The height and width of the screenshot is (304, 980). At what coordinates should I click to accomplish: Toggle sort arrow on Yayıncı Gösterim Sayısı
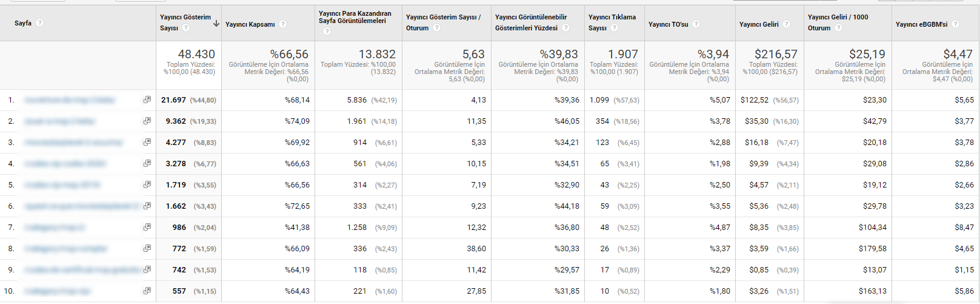(x=216, y=24)
